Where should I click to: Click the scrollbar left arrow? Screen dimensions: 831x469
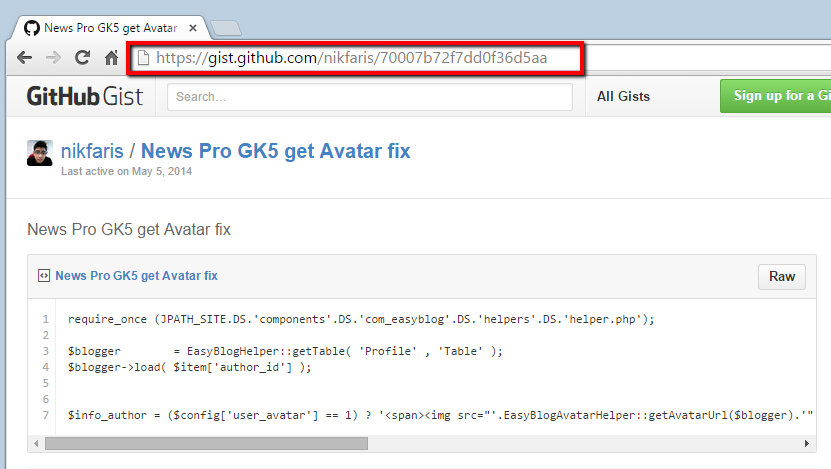(36, 444)
